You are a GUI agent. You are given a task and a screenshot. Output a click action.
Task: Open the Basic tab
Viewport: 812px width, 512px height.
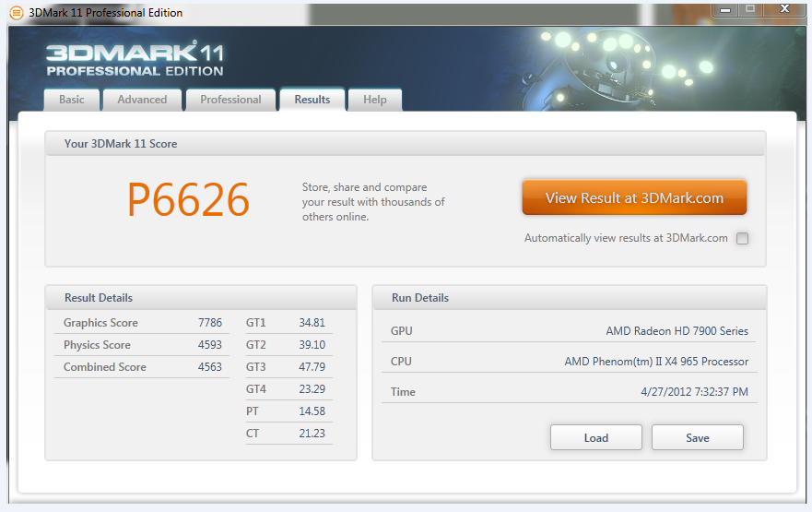(72, 100)
